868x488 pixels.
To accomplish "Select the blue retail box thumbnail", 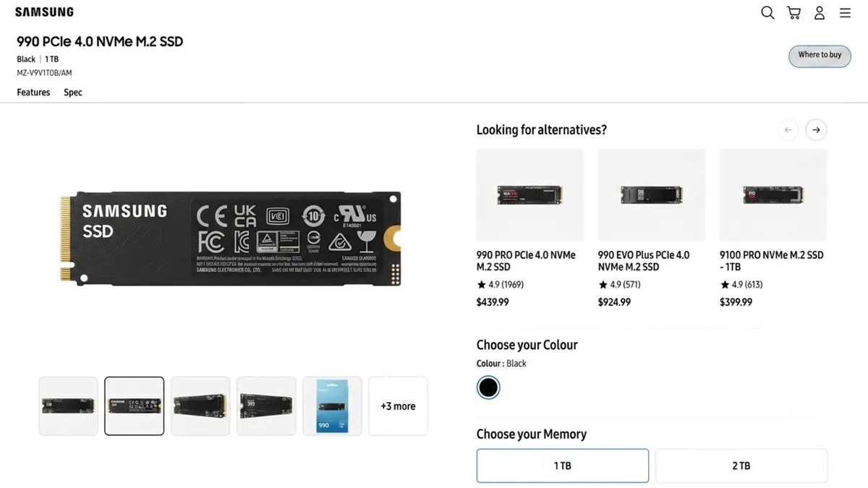I will click(332, 406).
